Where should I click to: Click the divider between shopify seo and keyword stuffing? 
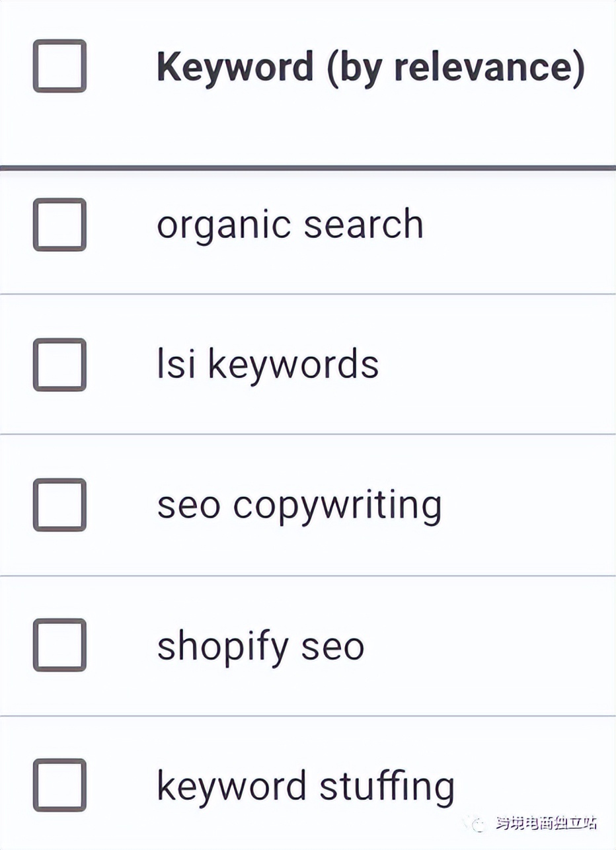308,716
